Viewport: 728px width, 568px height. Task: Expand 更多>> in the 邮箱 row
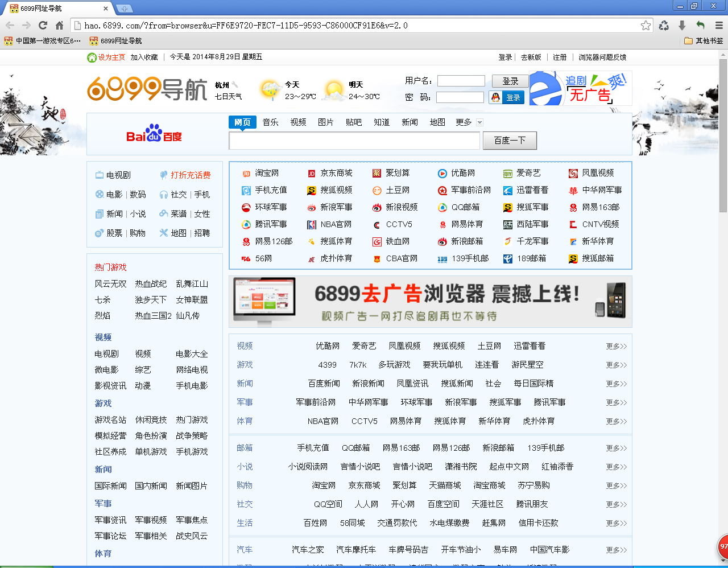click(617, 448)
